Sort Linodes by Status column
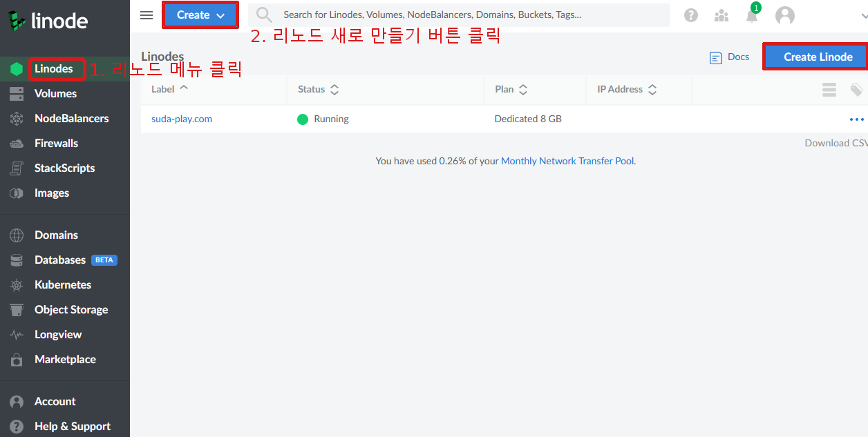The image size is (868, 437). (x=319, y=89)
